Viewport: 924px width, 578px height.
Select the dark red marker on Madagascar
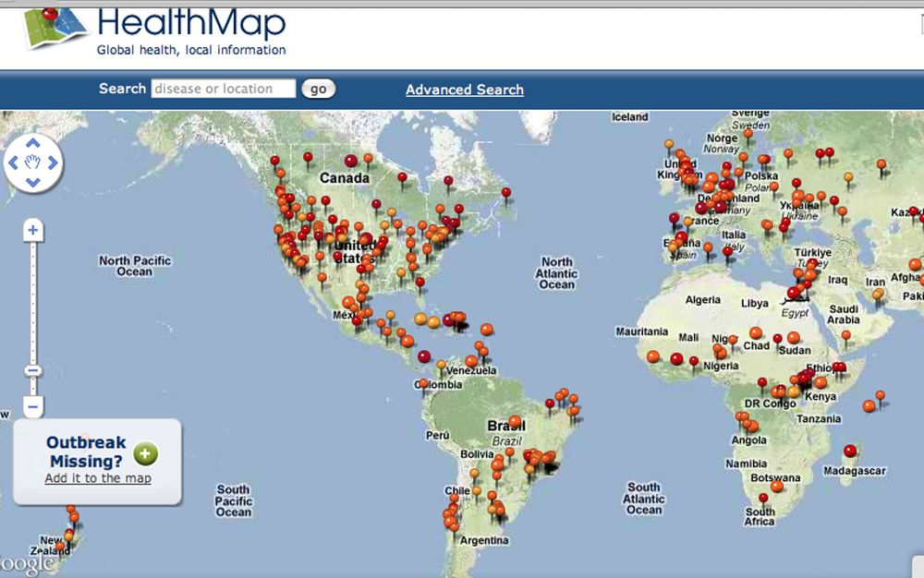click(x=850, y=451)
